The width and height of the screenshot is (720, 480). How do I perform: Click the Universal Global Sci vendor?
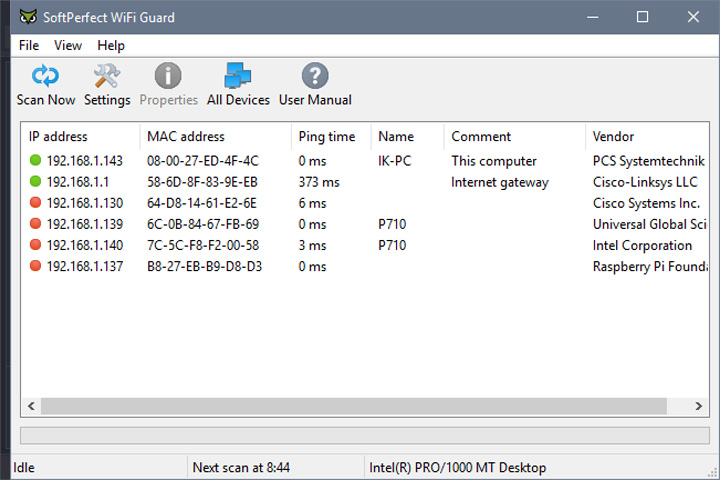[x=650, y=224]
